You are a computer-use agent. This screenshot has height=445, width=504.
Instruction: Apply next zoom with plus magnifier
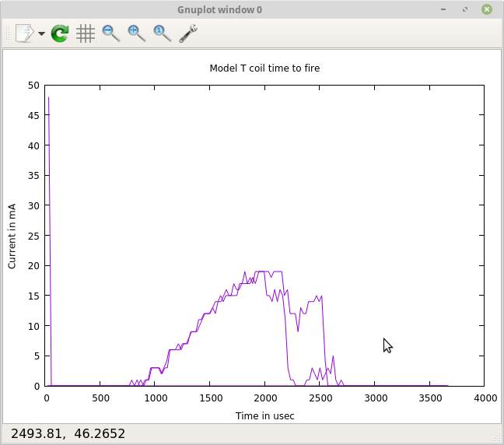coord(137,33)
